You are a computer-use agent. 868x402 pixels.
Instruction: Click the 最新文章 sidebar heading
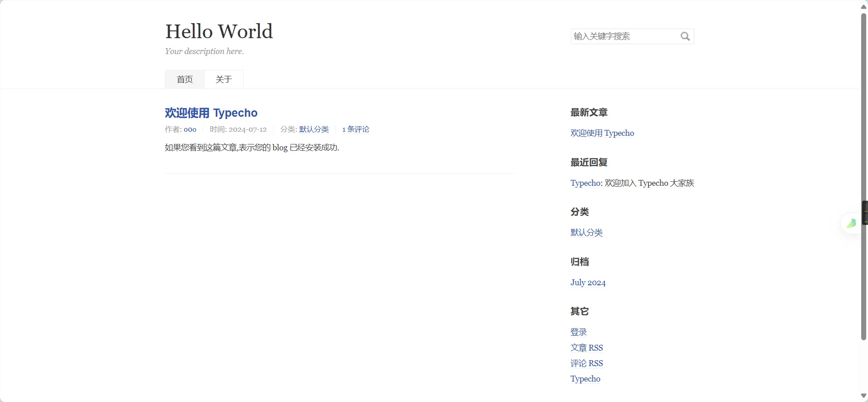589,113
